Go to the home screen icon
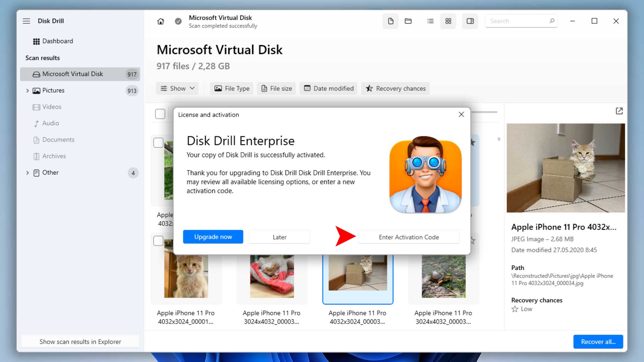Viewport: 644px width, 362px height. [x=160, y=21]
